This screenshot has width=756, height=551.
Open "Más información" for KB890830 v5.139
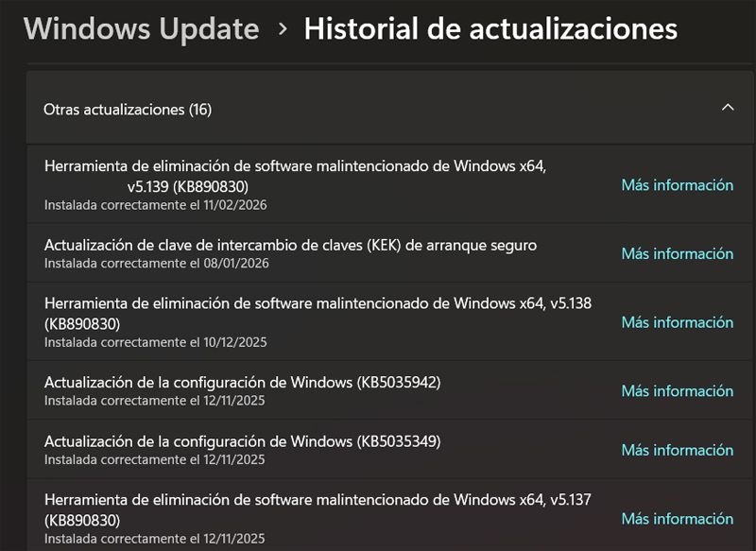[x=679, y=185]
